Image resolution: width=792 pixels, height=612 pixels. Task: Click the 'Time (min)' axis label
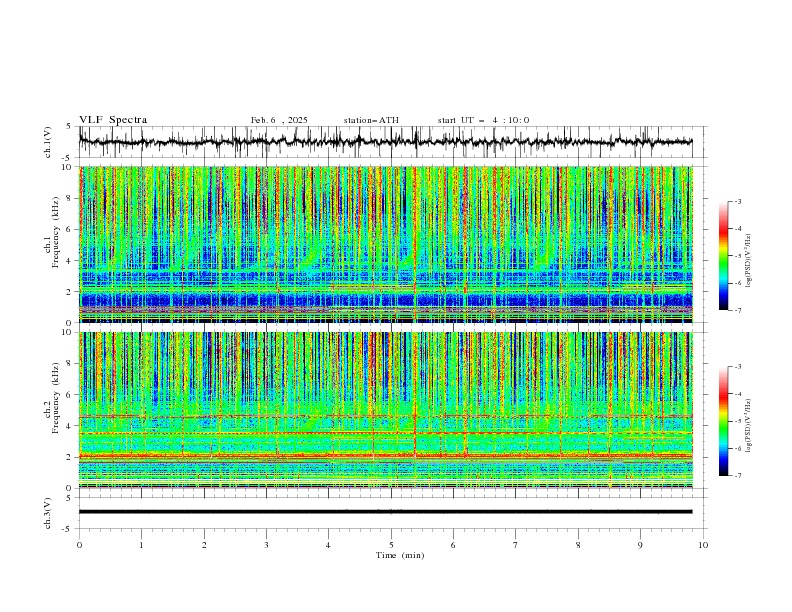[400, 555]
